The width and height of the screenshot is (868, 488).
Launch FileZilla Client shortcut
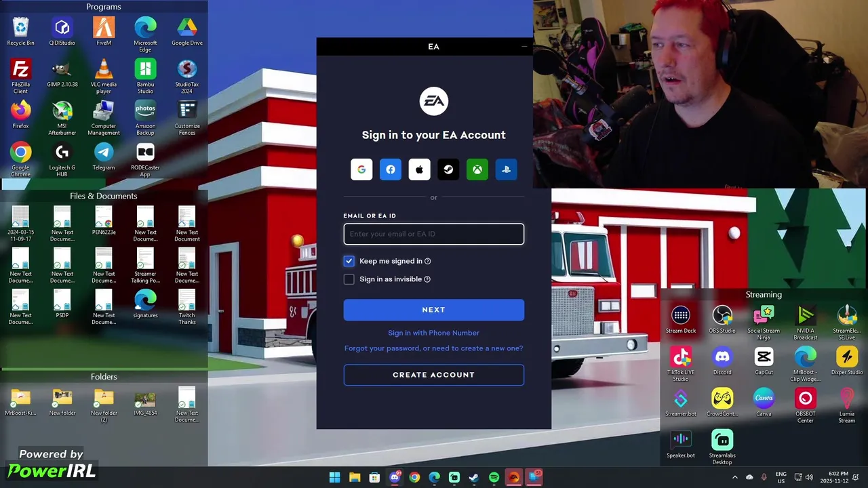[x=20, y=76]
